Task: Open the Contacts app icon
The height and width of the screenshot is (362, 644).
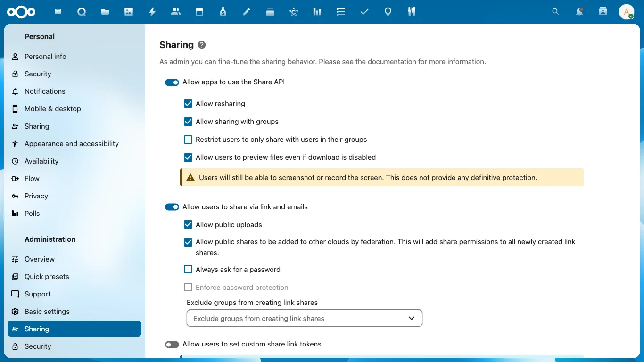Action: pyautogui.click(x=176, y=12)
